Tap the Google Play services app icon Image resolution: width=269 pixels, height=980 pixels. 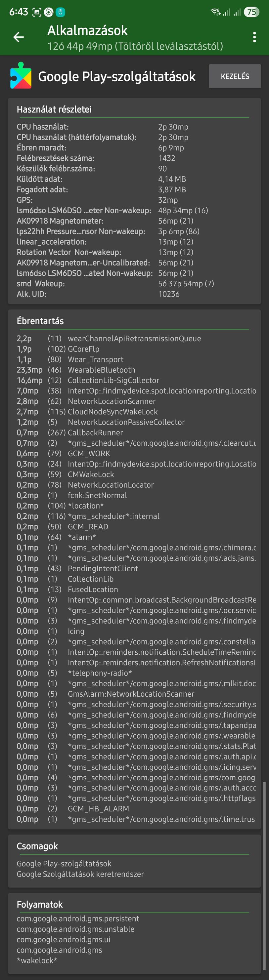[x=21, y=76]
